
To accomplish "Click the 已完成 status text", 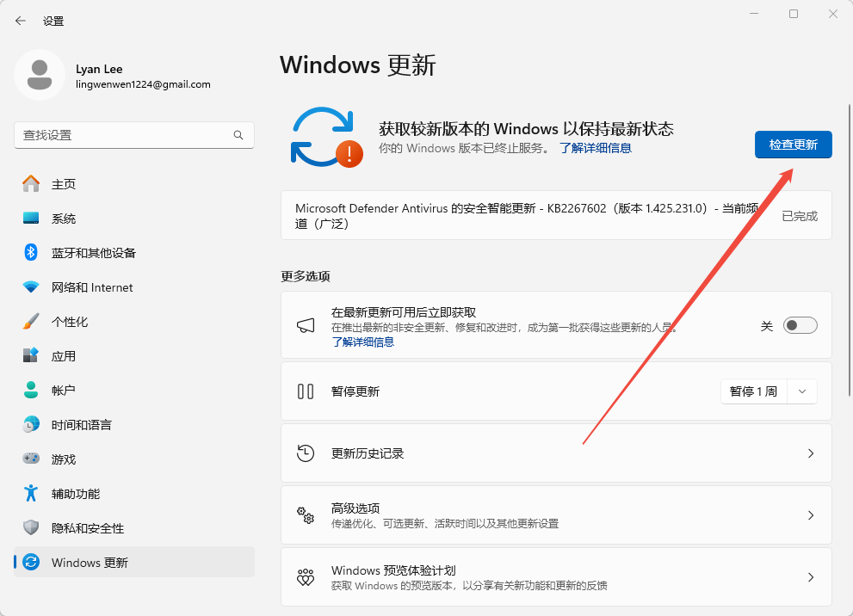I will pyautogui.click(x=799, y=216).
